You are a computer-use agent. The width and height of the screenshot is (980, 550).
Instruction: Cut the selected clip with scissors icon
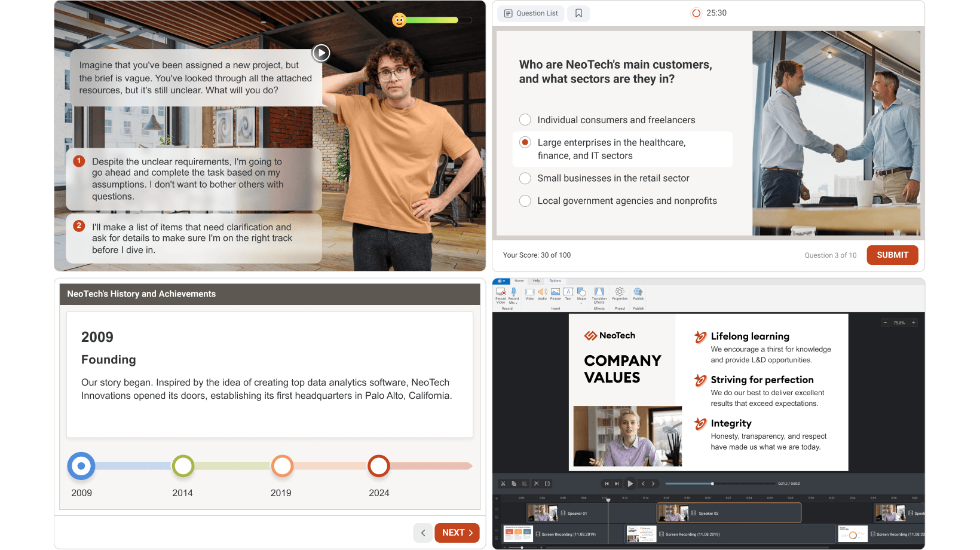[x=503, y=484]
